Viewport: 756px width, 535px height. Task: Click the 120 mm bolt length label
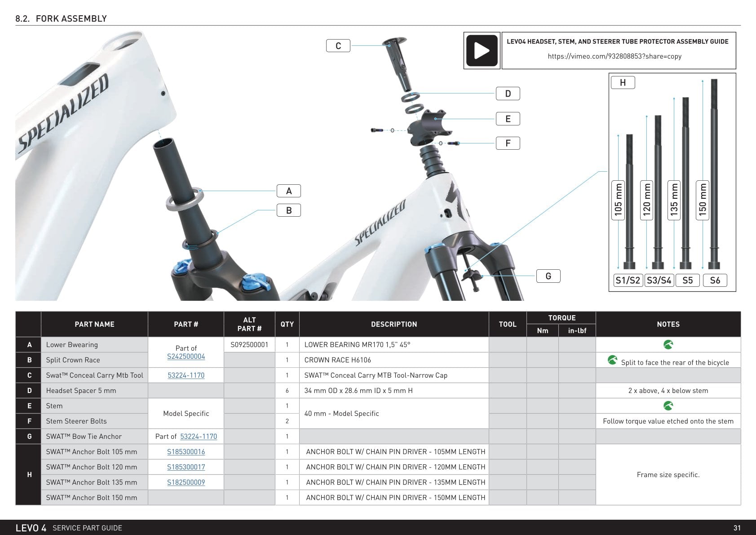click(646, 200)
